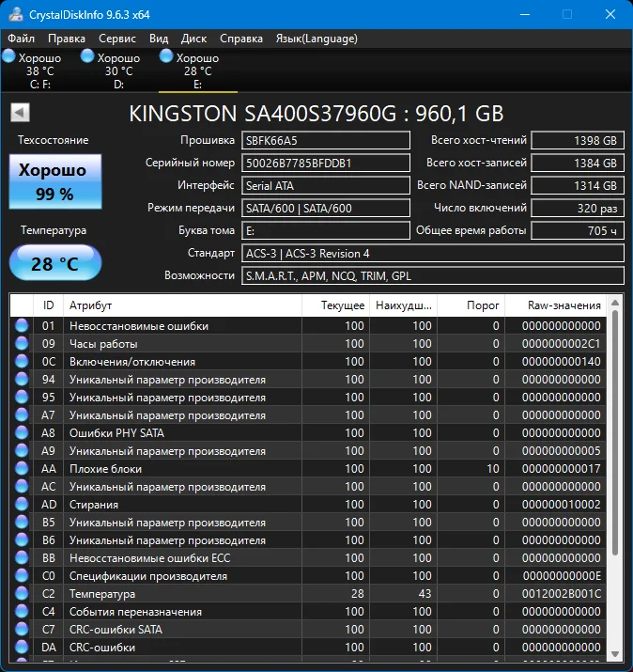Image resolution: width=633 pixels, height=672 pixels.
Task: Click the power-on hours value 705 ч
Action: 578,231
